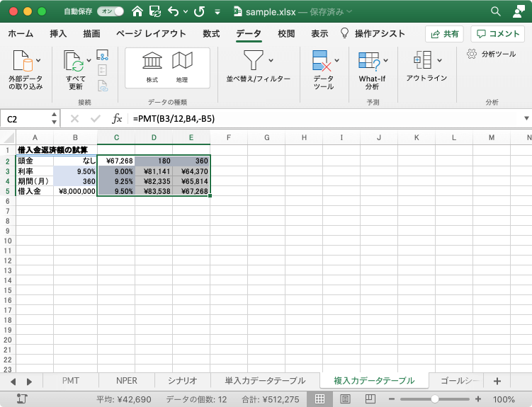This screenshot has height=407, width=532.
Task: Click the formula bar cancel X icon
Action: coord(74,119)
